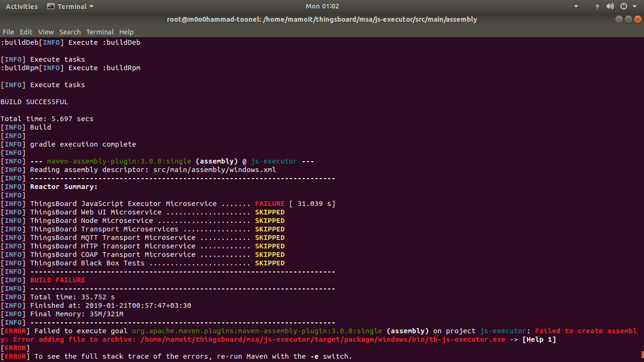Click the window title bar showing assembly path
The width and height of the screenshot is (644, 362).
coord(322,19)
